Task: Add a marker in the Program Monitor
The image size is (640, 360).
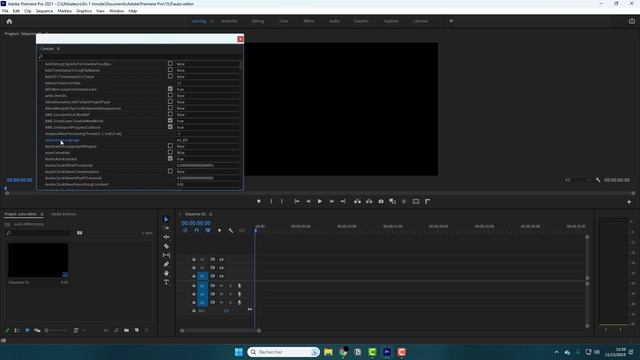Action: click(259, 201)
